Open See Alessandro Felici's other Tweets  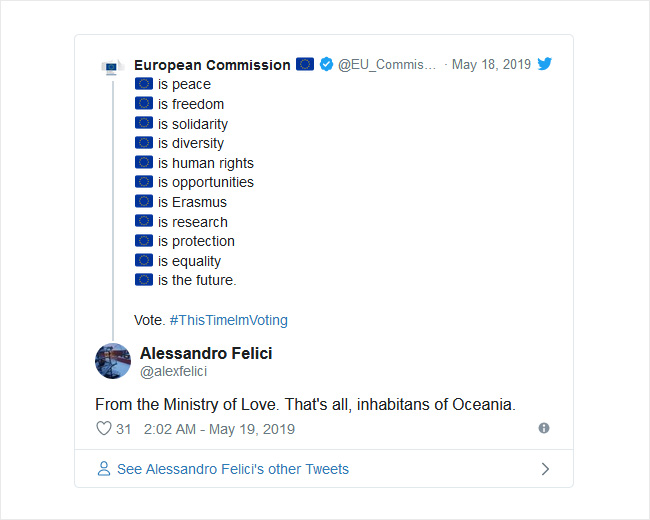tap(233, 469)
